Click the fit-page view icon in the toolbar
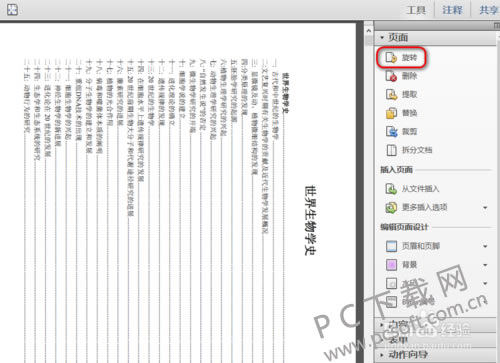Screen dimensions: 500x363 [x=12, y=9]
